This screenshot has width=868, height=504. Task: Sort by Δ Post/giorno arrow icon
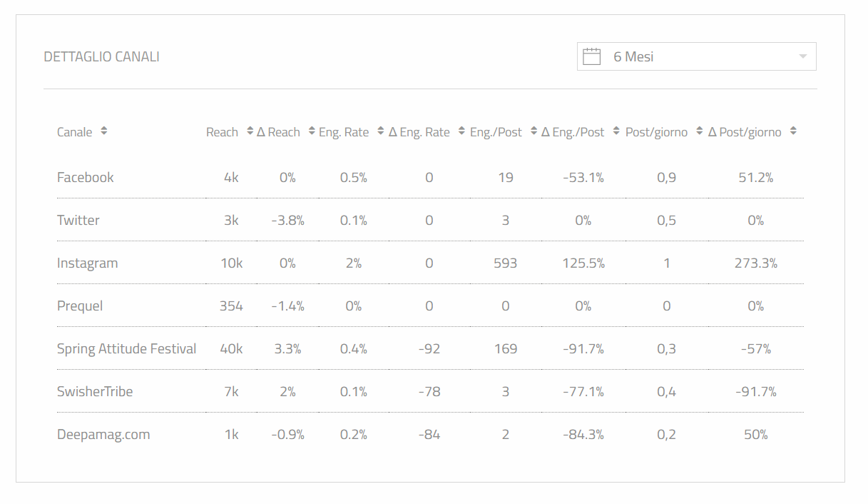(x=793, y=131)
